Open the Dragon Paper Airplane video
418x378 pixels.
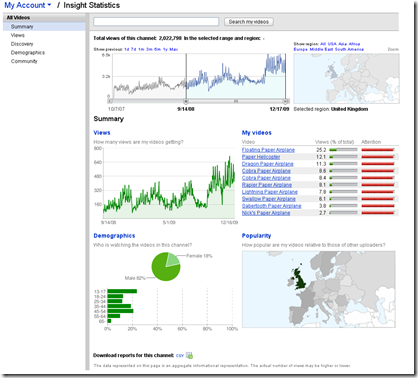click(x=268, y=164)
